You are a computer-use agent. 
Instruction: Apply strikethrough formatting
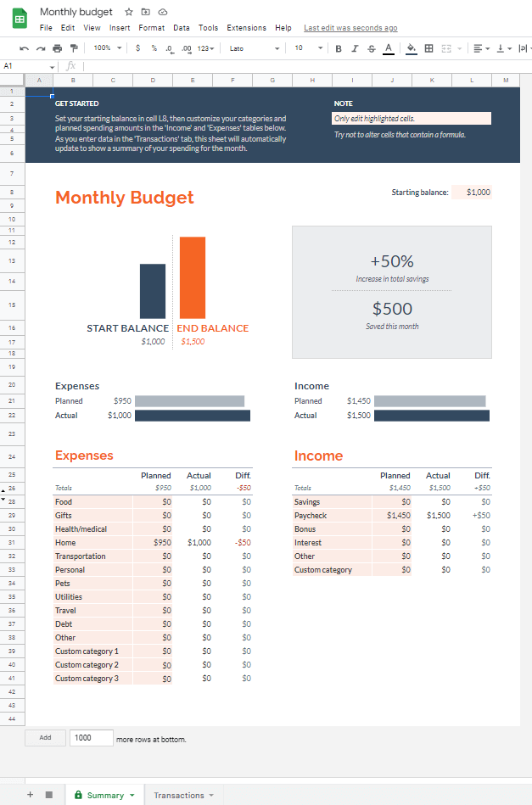coord(372,48)
